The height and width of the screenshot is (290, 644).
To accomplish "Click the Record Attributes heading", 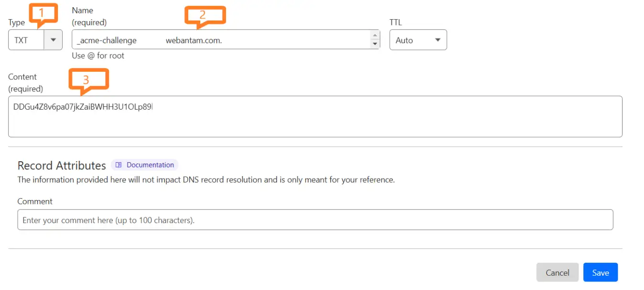I will 62,166.
